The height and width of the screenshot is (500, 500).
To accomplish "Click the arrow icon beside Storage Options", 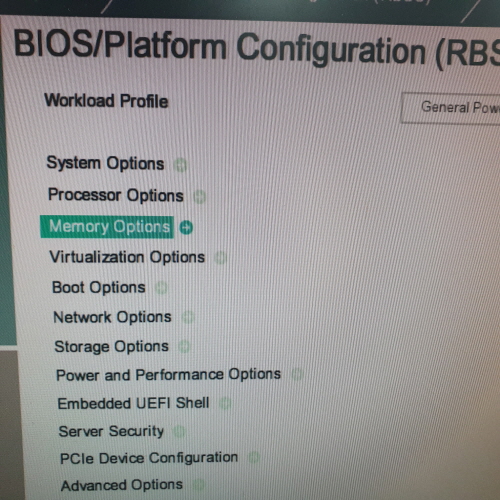I will coord(184,347).
